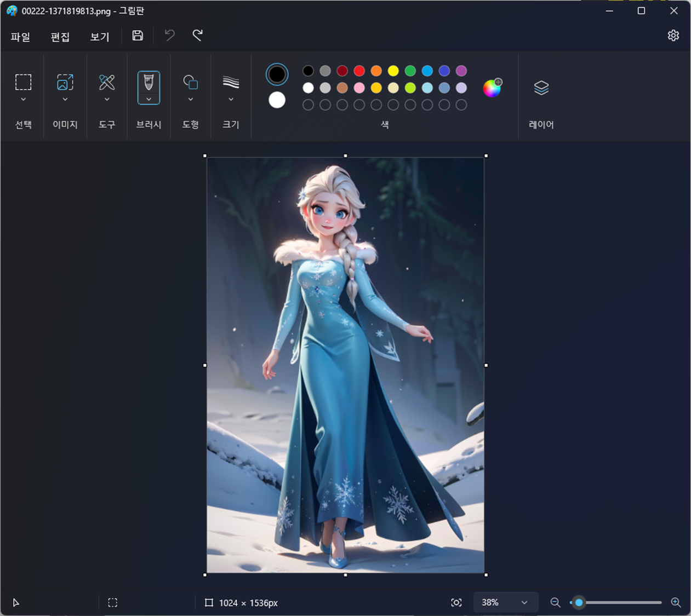Select the secondary white color circle
The height and width of the screenshot is (616, 691).
click(x=277, y=100)
